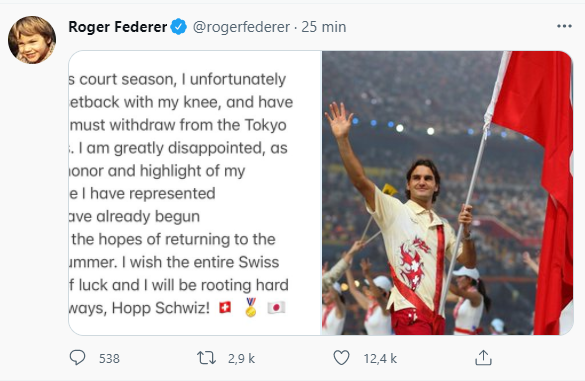Click the Swiss flag emoji in statement
The image size is (585, 381).
click(x=225, y=307)
